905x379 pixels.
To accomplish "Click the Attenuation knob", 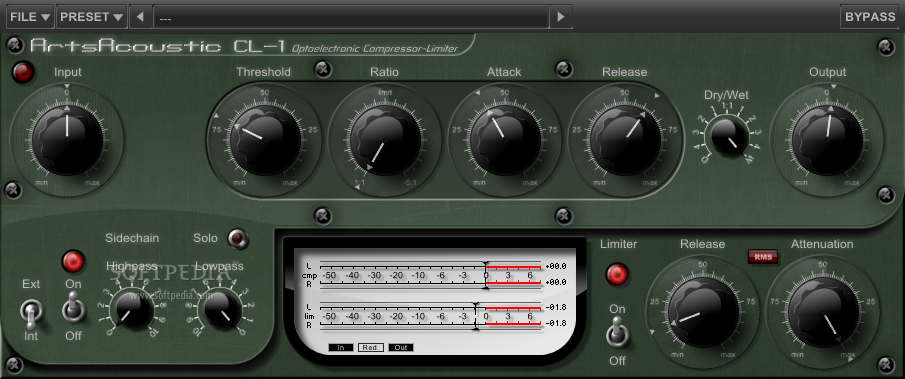I will tap(822, 312).
